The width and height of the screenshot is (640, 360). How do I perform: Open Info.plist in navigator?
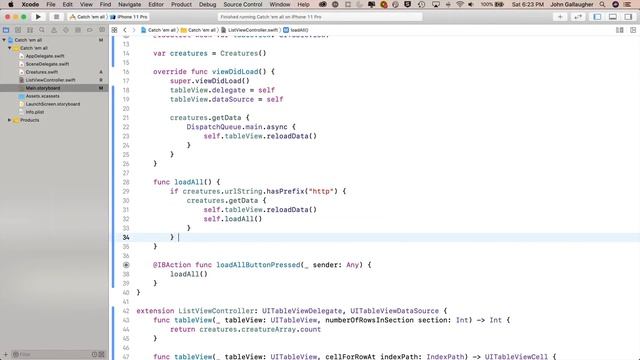(35, 112)
